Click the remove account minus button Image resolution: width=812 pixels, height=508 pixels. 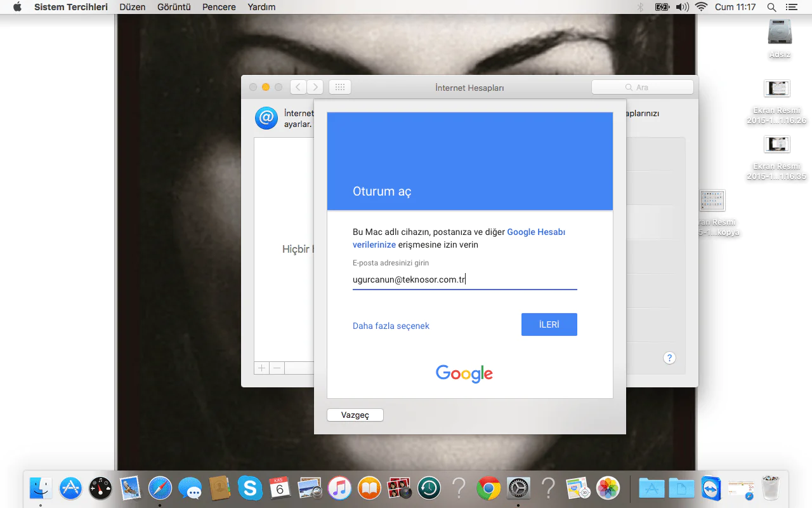277,368
